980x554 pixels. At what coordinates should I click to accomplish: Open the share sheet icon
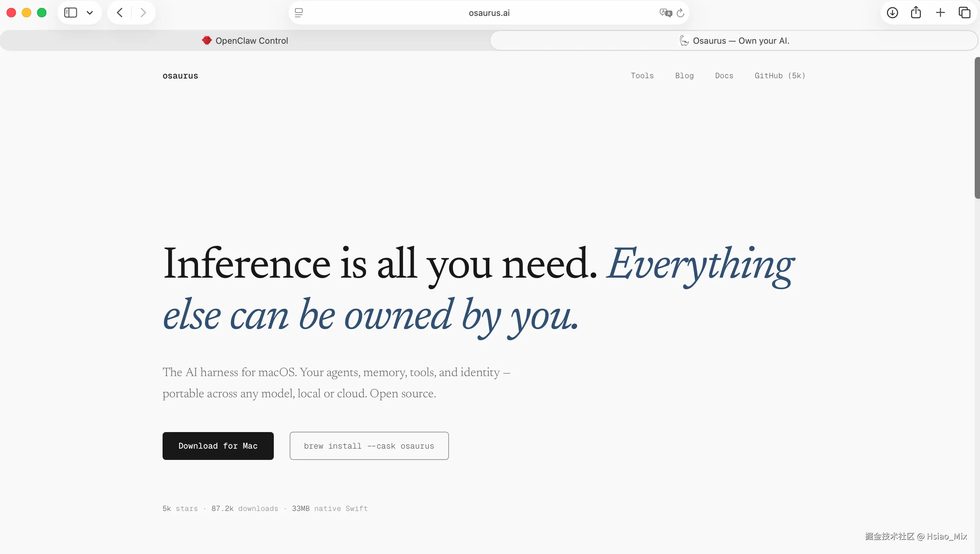tap(916, 13)
